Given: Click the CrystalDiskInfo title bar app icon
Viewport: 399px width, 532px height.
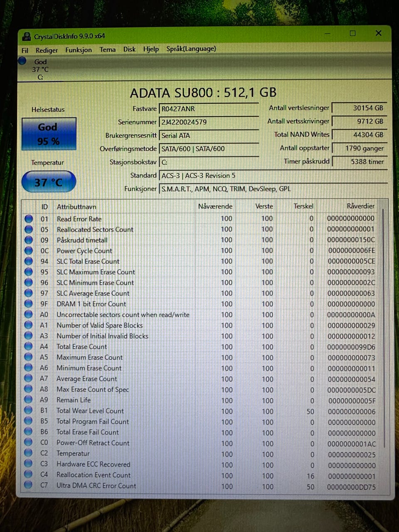Looking at the screenshot, I should click(x=27, y=37).
